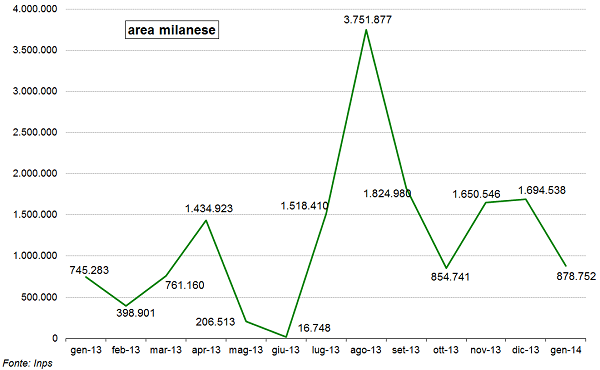Viewport: 600px width, 370px height.
Task: Select the 1.824.980 data label
Action: 387,193
